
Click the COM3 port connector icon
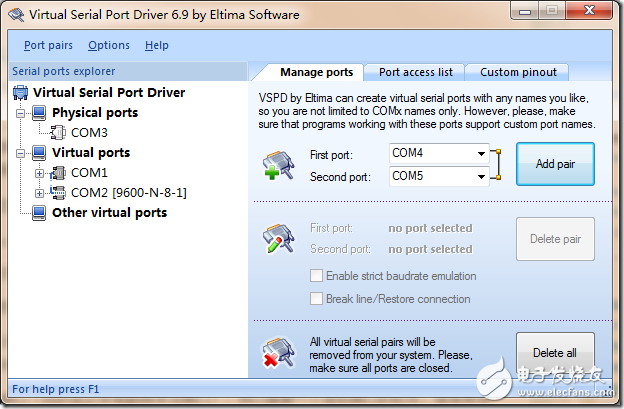[x=58, y=132]
